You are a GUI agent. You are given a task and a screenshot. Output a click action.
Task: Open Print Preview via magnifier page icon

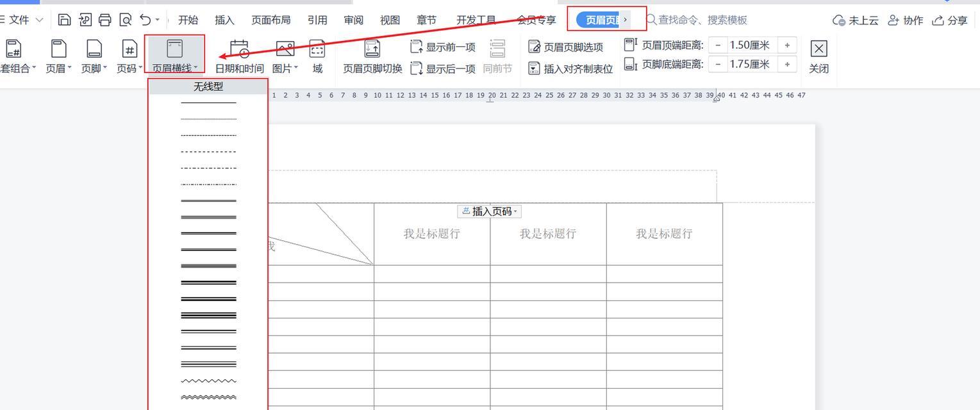click(x=125, y=20)
